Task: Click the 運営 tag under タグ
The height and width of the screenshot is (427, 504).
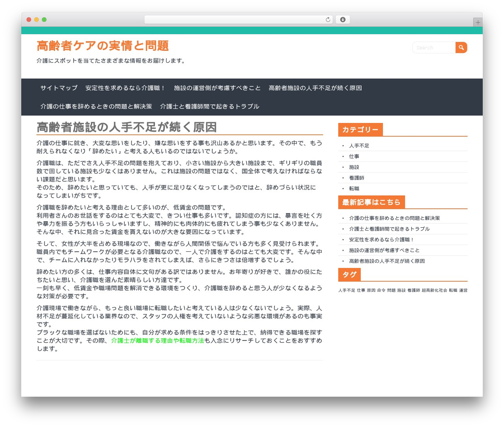Action: [463, 290]
